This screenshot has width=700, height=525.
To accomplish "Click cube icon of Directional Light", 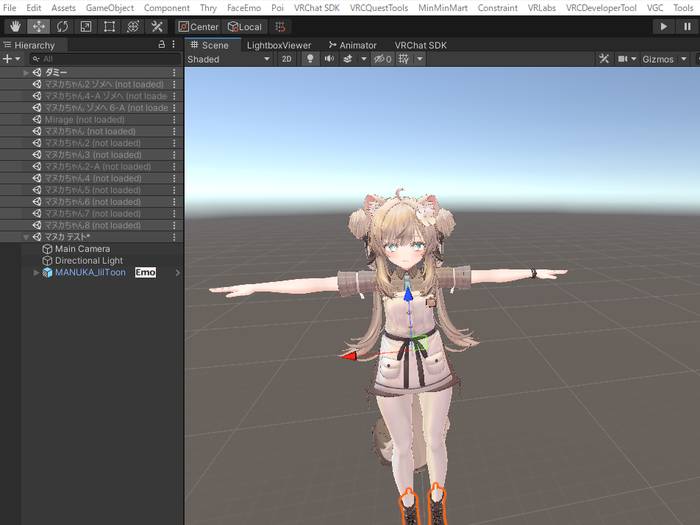I will (47, 261).
